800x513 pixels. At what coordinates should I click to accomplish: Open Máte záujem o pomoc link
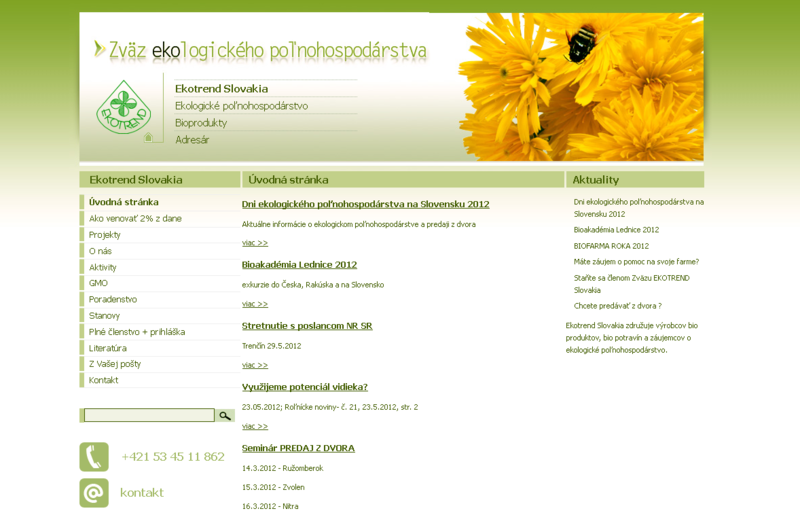coord(636,262)
